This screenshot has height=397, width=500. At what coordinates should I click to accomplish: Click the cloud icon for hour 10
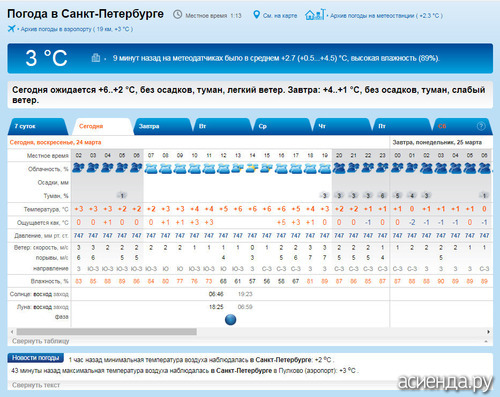point(194,168)
